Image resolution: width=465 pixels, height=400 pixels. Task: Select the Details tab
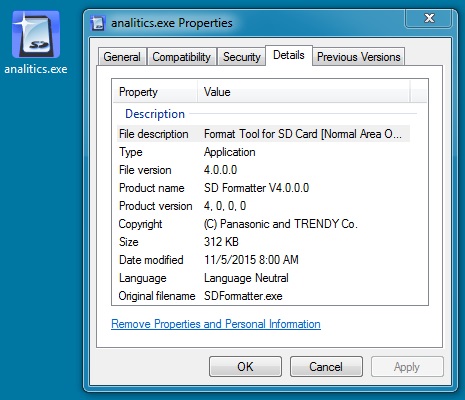(x=289, y=55)
